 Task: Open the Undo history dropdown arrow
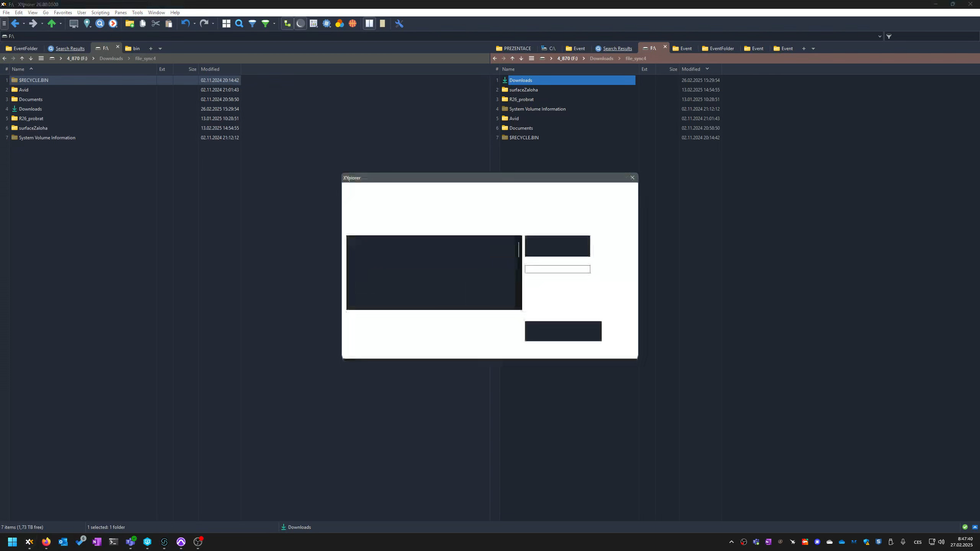click(x=194, y=24)
